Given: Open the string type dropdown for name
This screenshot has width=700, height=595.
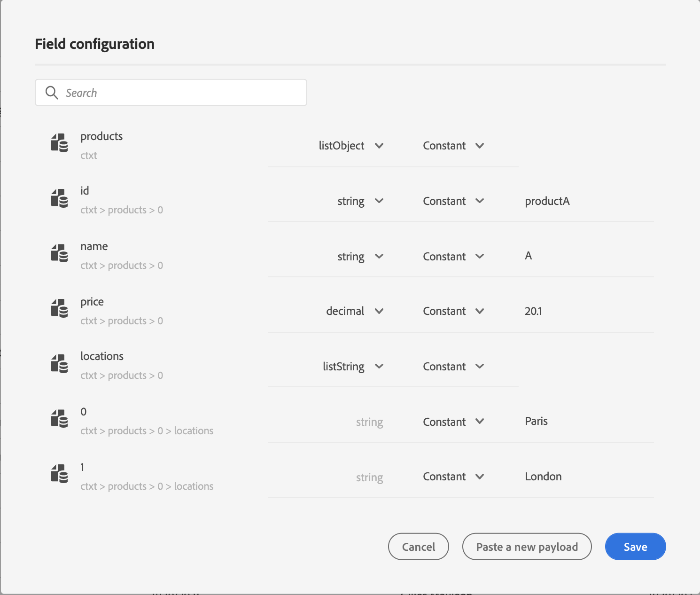Looking at the screenshot, I should click(x=379, y=257).
